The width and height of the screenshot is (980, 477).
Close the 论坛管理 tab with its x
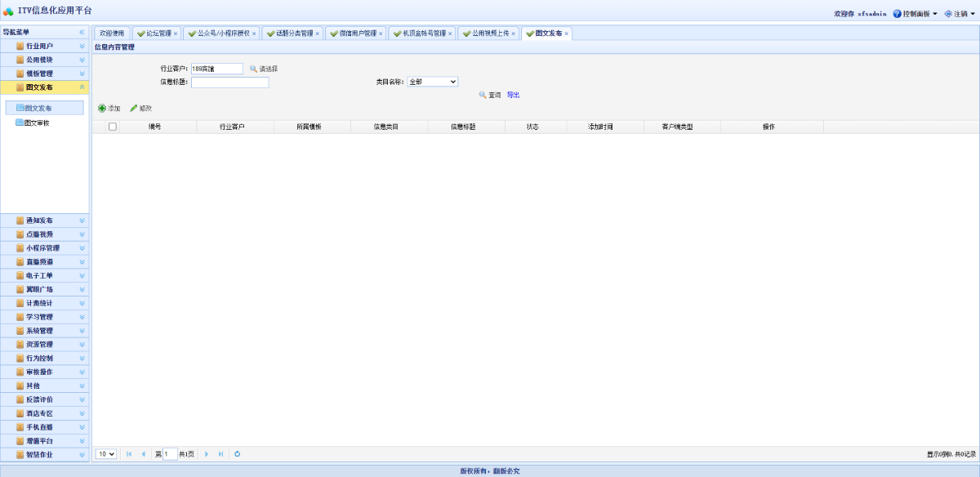click(176, 33)
